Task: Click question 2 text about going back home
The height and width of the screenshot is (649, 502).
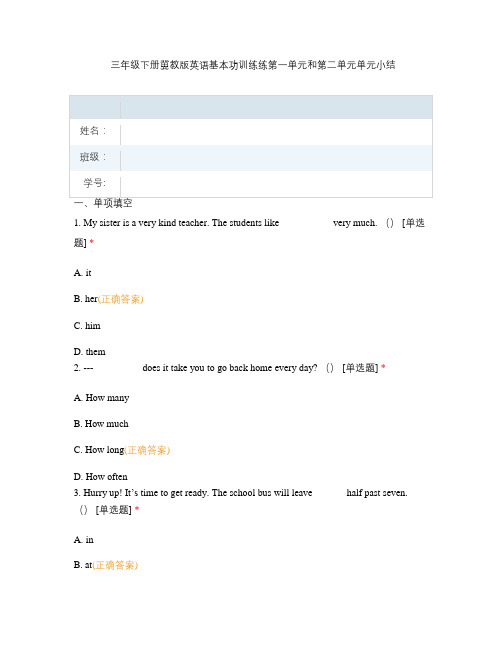Action: pyautogui.click(x=230, y=368)
